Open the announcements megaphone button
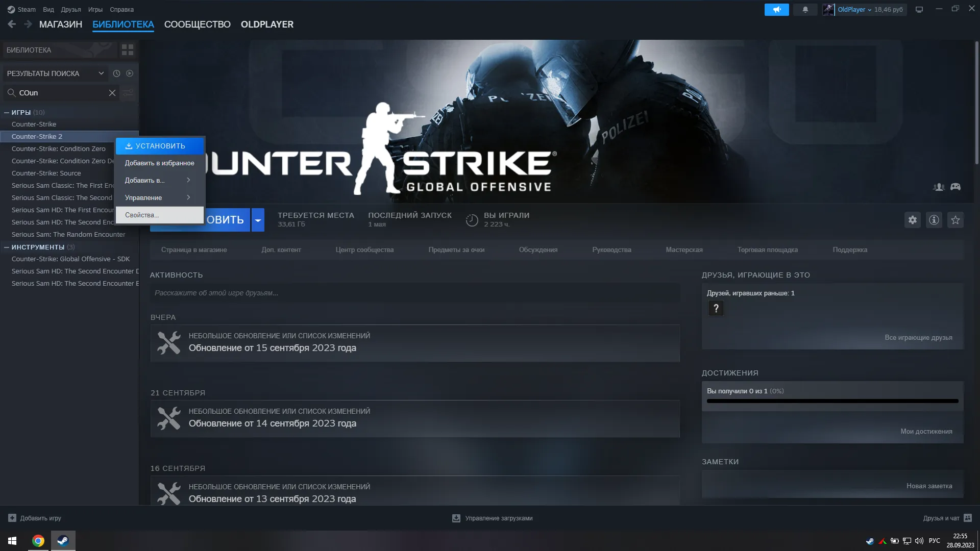This screenshot has height=551, width=980. click(x=776, y=10)
